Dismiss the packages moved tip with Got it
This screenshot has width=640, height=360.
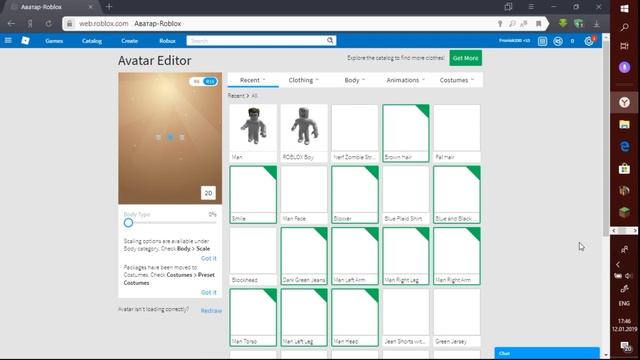click(209, 292)
